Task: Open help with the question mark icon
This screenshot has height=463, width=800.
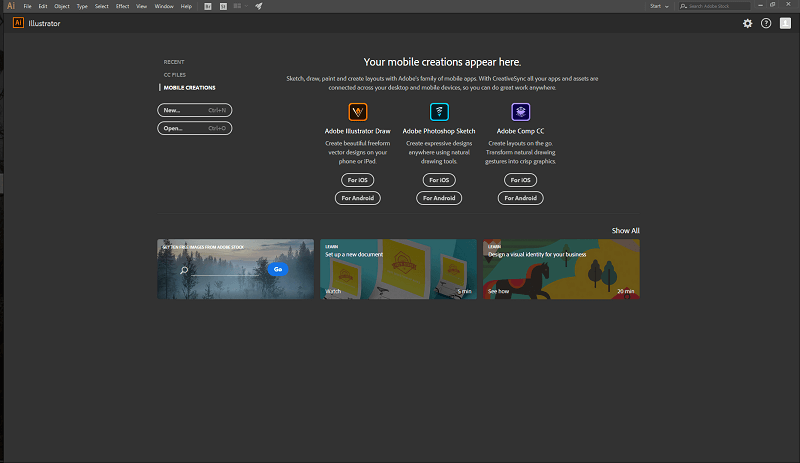Action: (766, 23)
